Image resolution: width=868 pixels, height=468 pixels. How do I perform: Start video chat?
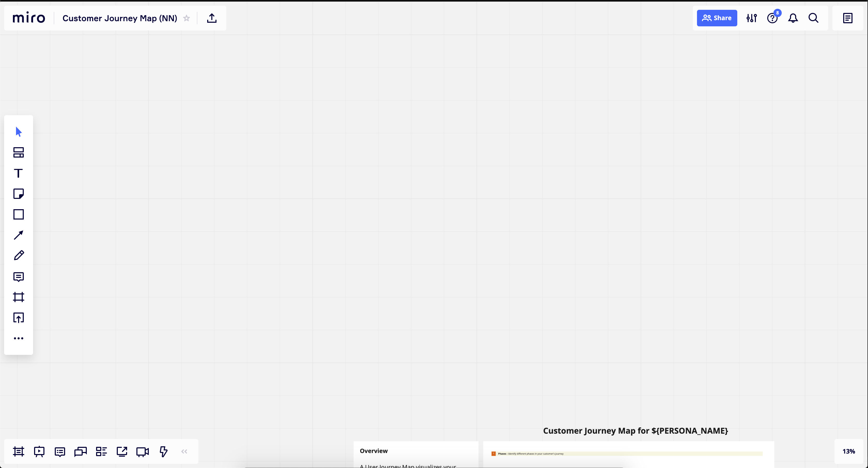pyautogui.click(x=143, y=451)
